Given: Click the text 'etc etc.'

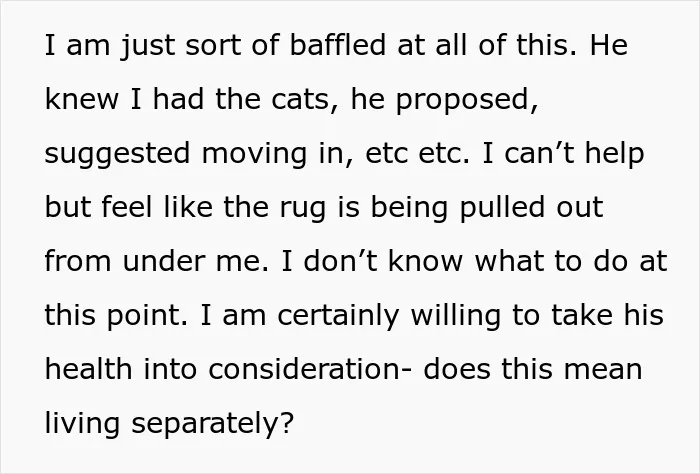Looking at the screenshot, I should point(417,153).
